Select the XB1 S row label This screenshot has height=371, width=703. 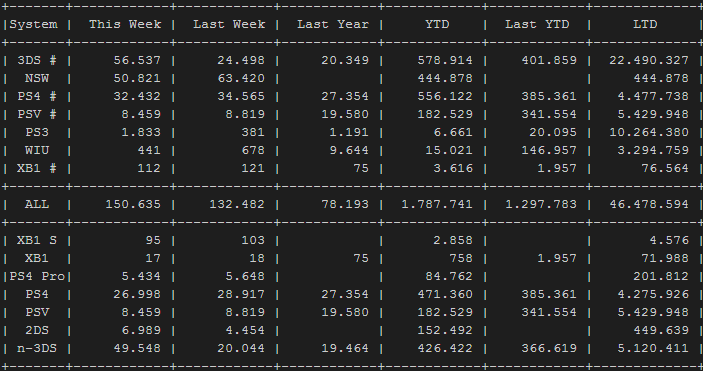click(37, 240)
